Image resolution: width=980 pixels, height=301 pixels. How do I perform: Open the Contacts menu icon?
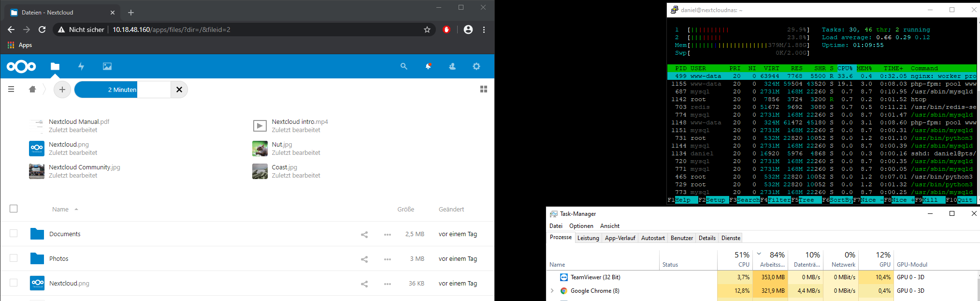pyautogui.click(x=452, y=66)
